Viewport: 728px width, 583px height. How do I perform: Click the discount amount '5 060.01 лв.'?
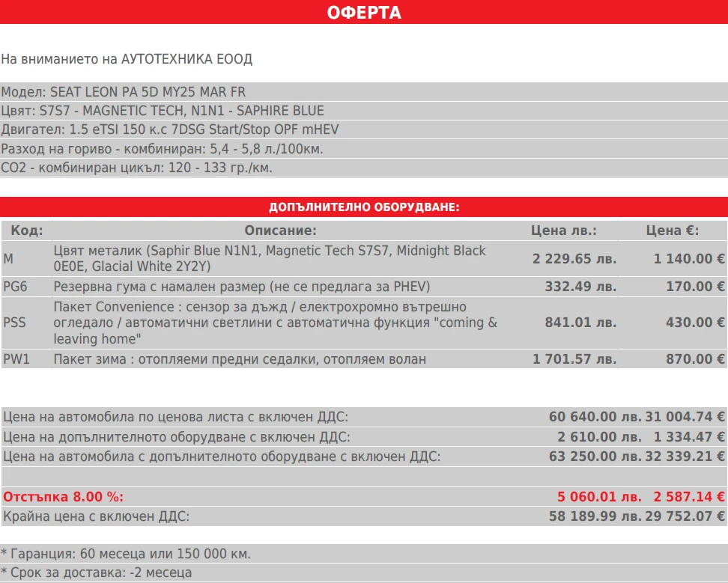click(599, 497)
